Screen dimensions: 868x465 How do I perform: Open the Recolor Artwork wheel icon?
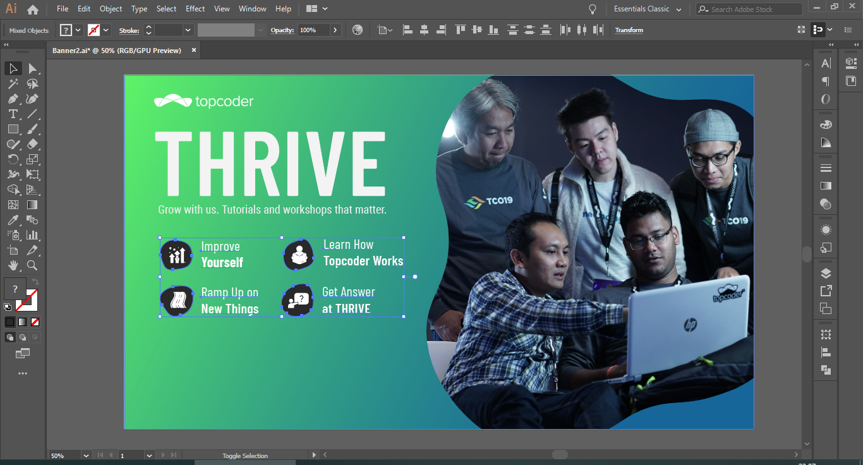coord(358,30)
